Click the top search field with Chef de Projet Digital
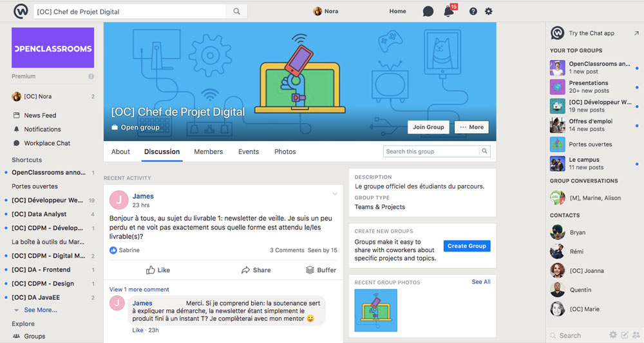The image size is (644, 343). coord(129,12)
